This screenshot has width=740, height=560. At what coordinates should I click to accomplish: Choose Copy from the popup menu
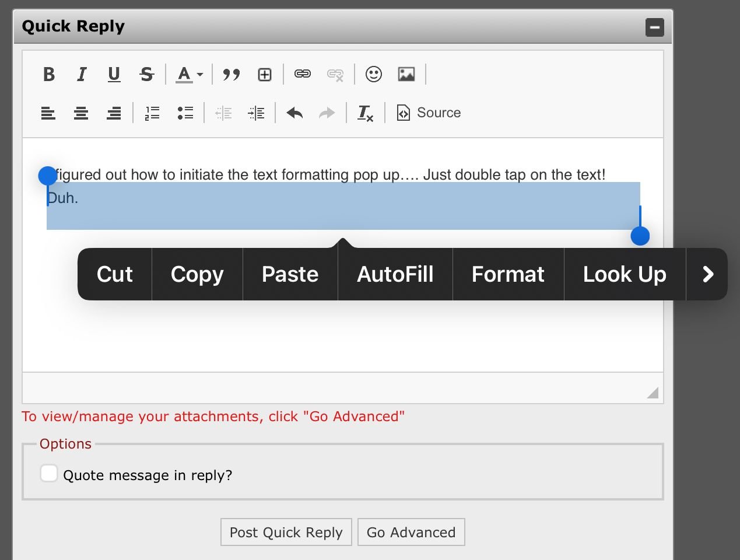(197, 274)
